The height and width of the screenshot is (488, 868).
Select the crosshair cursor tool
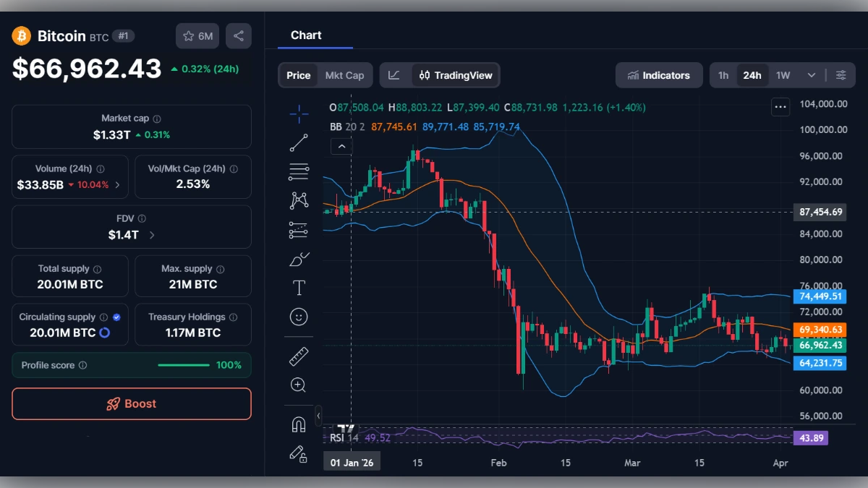click(299, 114)
